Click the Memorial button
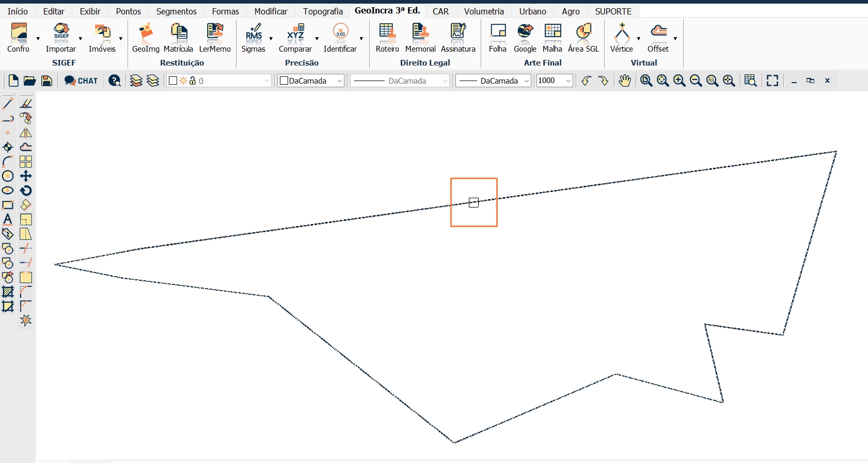This screenshot has height=463, width=868. [x=420, y=38]
